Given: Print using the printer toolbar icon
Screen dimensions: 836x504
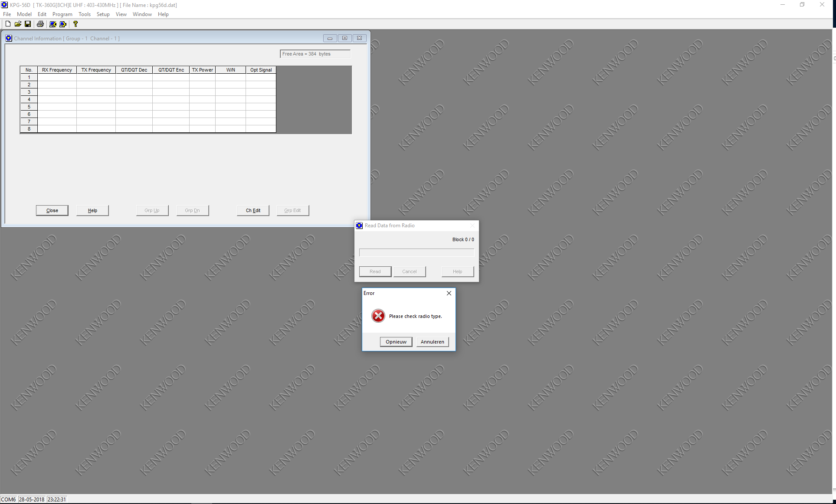Looking at the screenshot, I should (40, 24).
